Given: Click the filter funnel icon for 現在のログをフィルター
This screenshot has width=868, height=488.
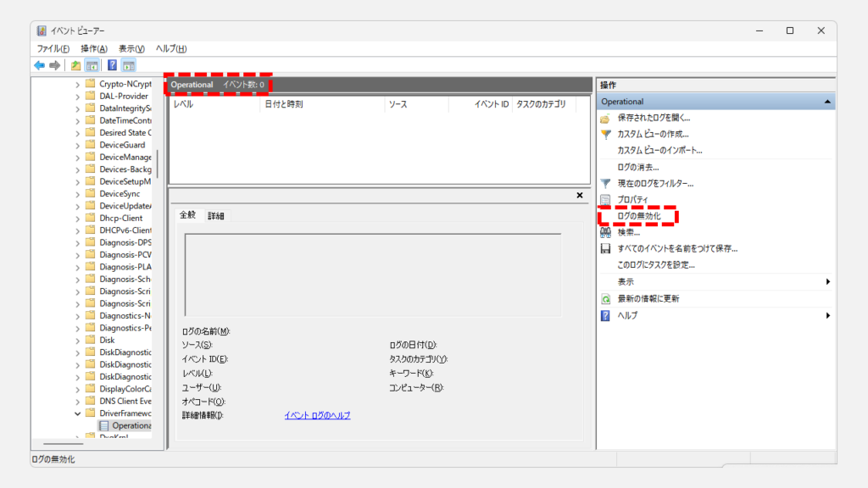Looking at the screenshot, I should click(x=605, y=183).
